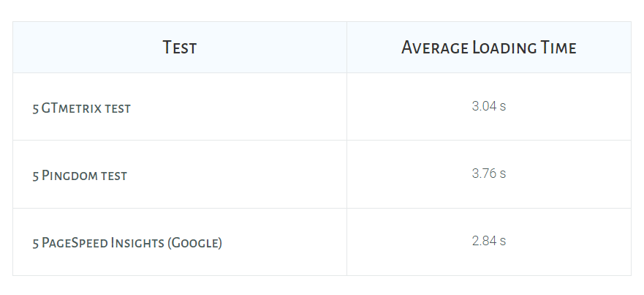Select the "5 Pingdom test" row label

pos(80,176)
